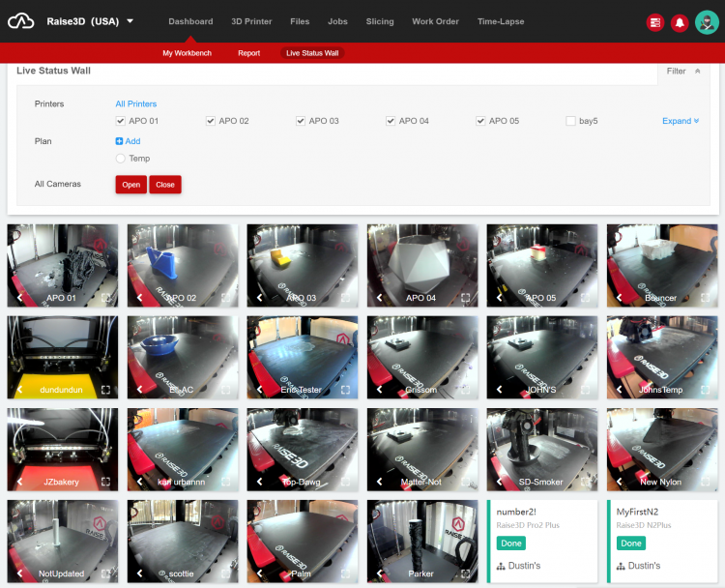725x588 pixels.
Task: Uncheck the APO 04 checkbox
Action: [x=391, y=121]
